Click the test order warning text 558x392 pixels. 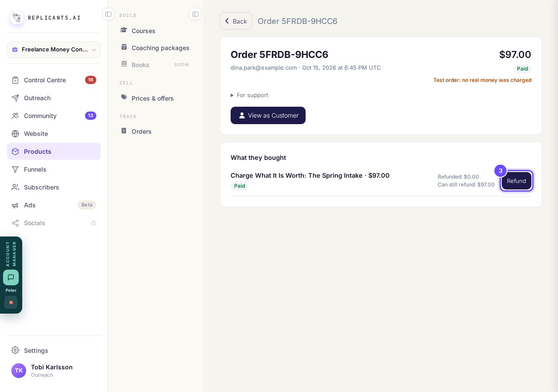pyautogui.click(x=482, y=80)
